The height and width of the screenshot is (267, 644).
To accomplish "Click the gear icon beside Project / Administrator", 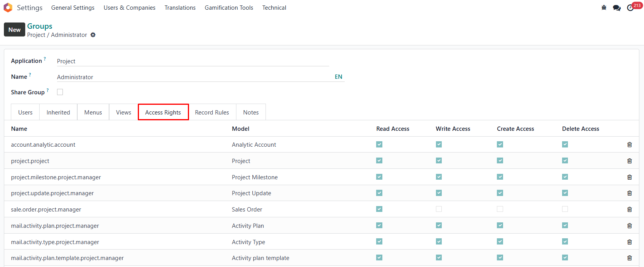I will pos(93,35).
